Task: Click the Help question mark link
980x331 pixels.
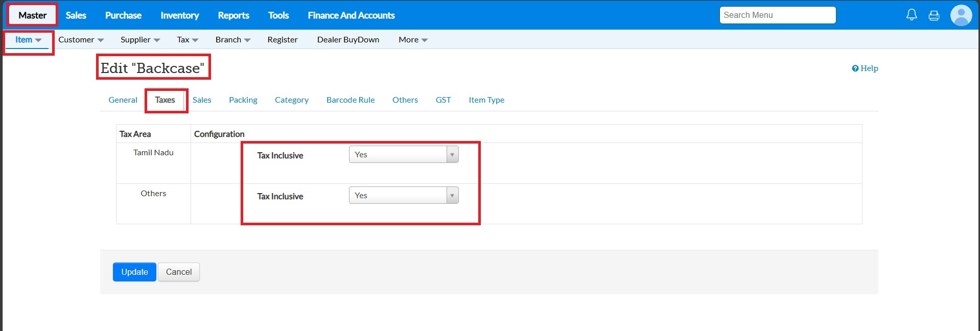Action: 865,68
